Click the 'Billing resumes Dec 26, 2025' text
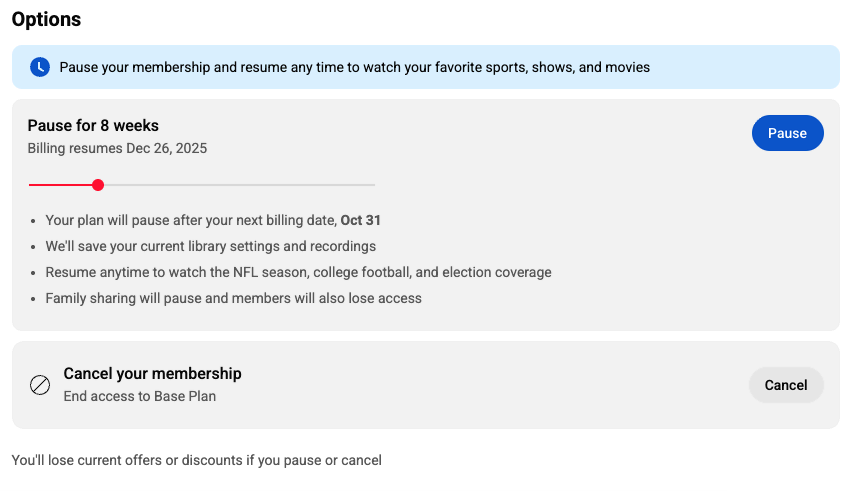 (x=117, y=148)
